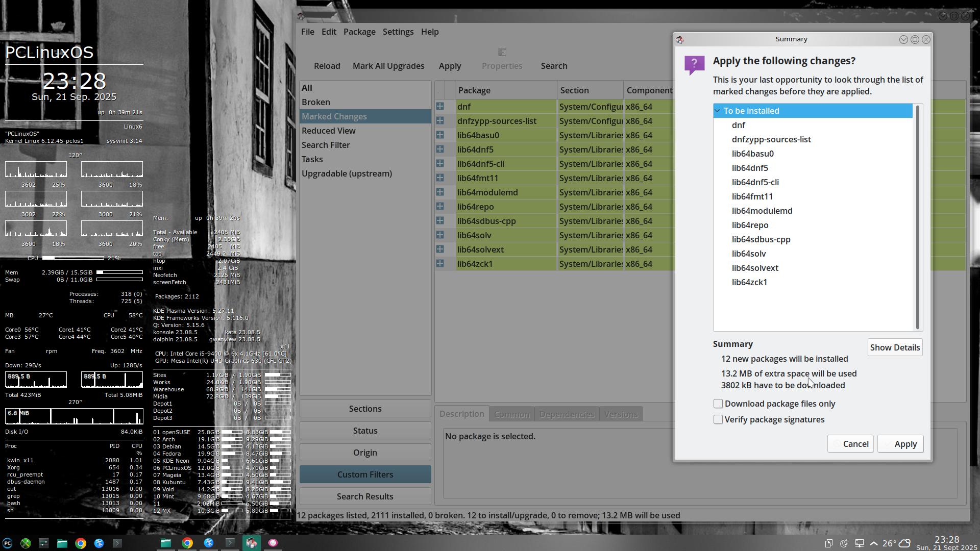The width and height of the screenshot is (980, 551).
Task: Expand hidden system tray icons arrow
Action: (874, 543)
